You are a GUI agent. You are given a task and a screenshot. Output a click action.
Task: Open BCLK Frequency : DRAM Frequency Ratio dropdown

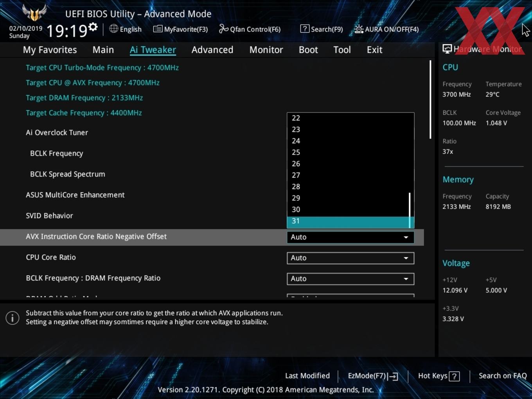tap(350, 279)
